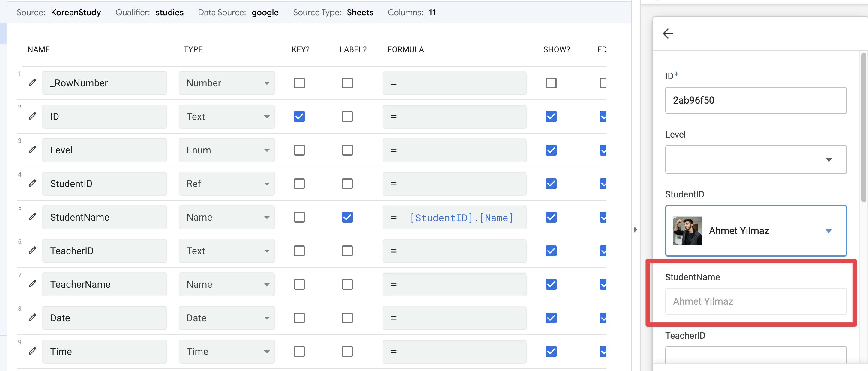The image size is (868, 371).
Task: Uncheck the KEY checkbox for ID row
Action: [x=299, y=117]
